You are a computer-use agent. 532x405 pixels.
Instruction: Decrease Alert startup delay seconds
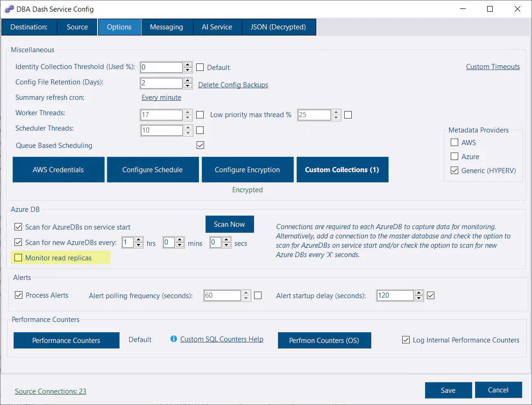pos(419,298)
